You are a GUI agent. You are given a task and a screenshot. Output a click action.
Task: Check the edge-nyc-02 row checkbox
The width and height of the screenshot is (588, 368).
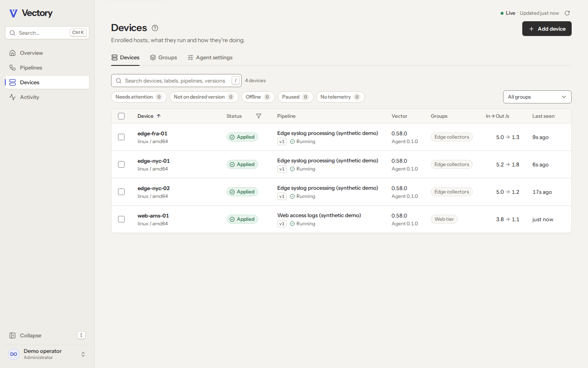click(x=121, y=192)
